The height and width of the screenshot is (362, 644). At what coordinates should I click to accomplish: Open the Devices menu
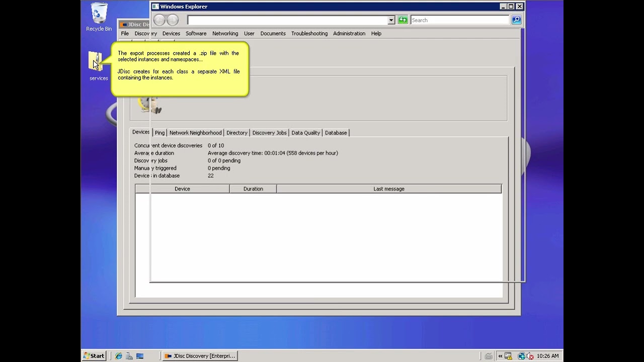point(171,34)
